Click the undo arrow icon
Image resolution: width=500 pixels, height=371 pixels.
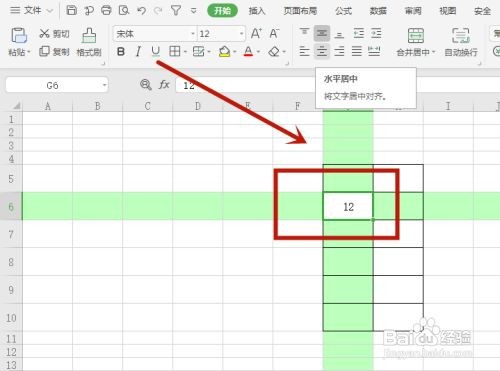pyautogui.click(x=141, y=11)
